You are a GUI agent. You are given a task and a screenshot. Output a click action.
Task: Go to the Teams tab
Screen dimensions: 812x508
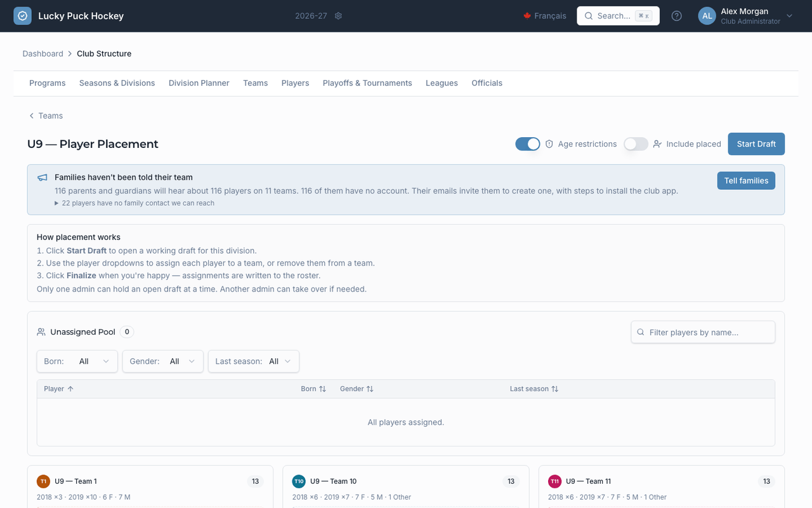click(256, 83)
